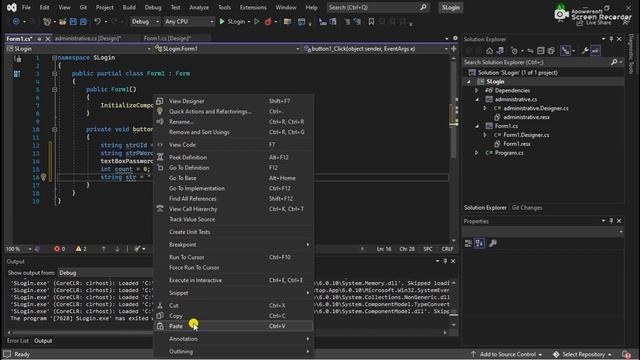The height and width of the screenshot is (360, 640).
Task: Collapse the Form1.cs tree node
Action: 476,126
